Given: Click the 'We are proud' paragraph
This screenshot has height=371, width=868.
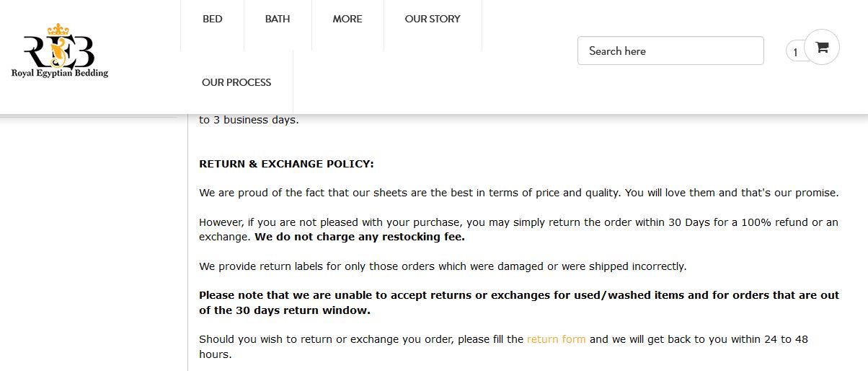Looking at the screenshot, I should point(519,193).
